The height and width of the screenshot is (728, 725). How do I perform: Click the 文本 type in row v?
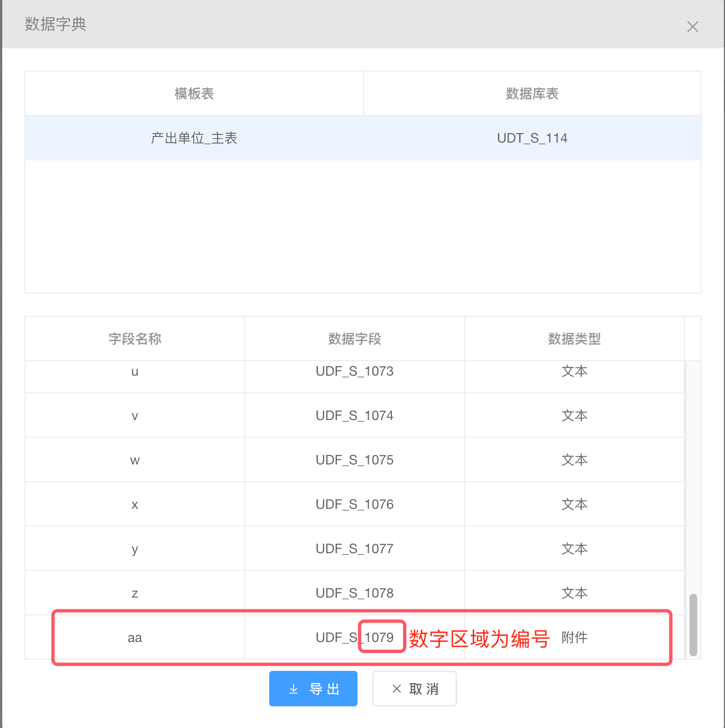coord(575,416)
